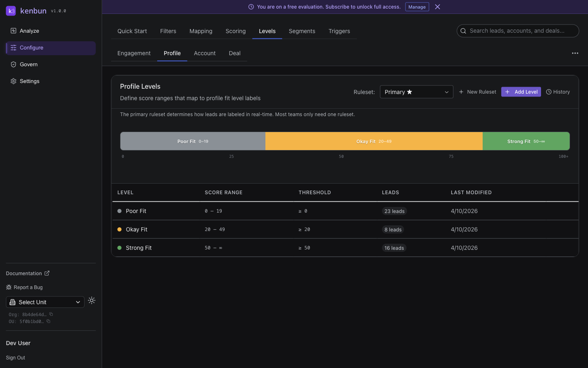Click the orange Okay Fit dot
588x368 pixels.
[120, 229]
